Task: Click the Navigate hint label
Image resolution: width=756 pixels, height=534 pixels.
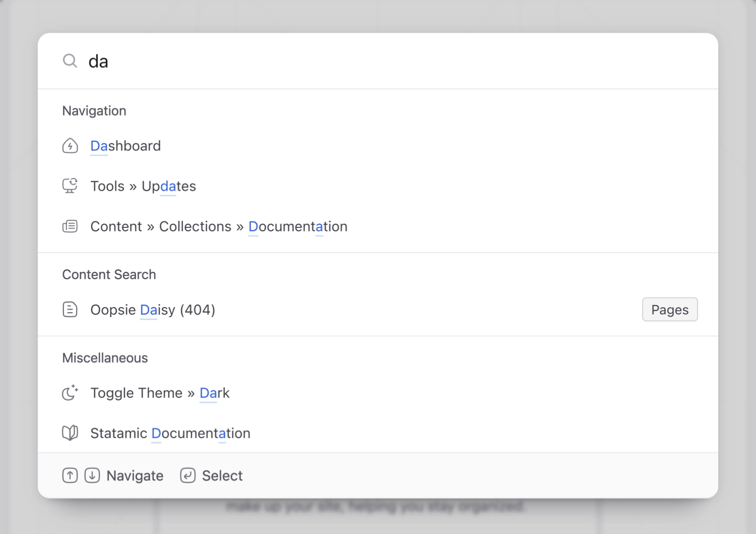Action: [x=135, y=476]
